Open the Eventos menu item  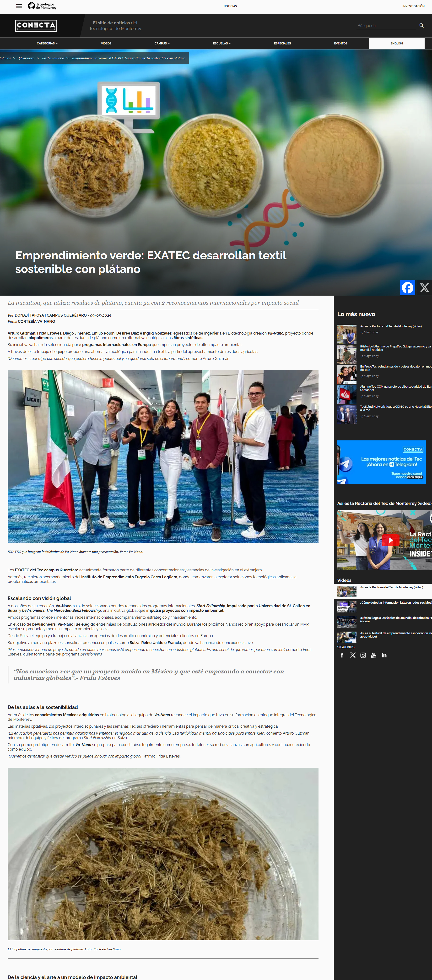tap(340, 43)
